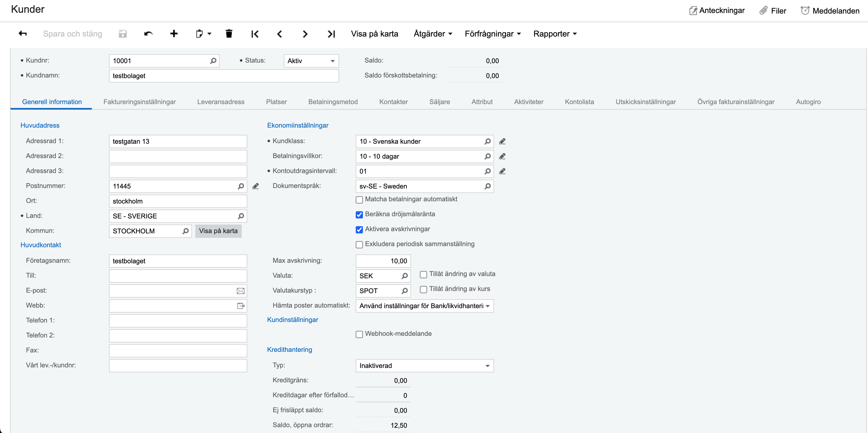The image size is (868, 433).
Task: Open the Valutakurstyp lookup magnifier
Action: coord(404,291)
